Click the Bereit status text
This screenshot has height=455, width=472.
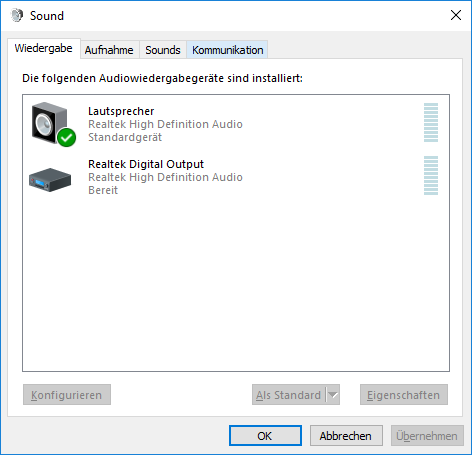click(x=103, y=190)
